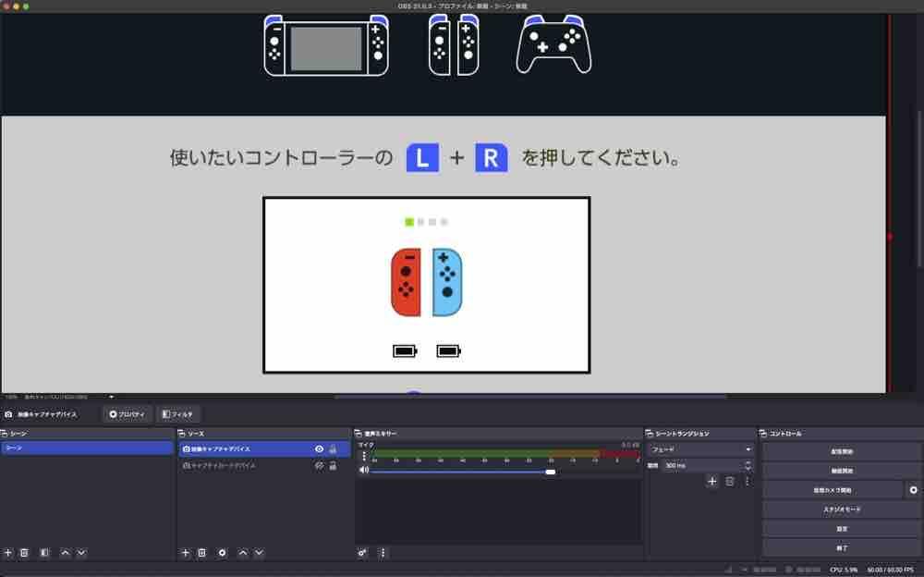Click the CPU usage status text
The width and height of the screenshot is (924, 577).
coord(844,570)
